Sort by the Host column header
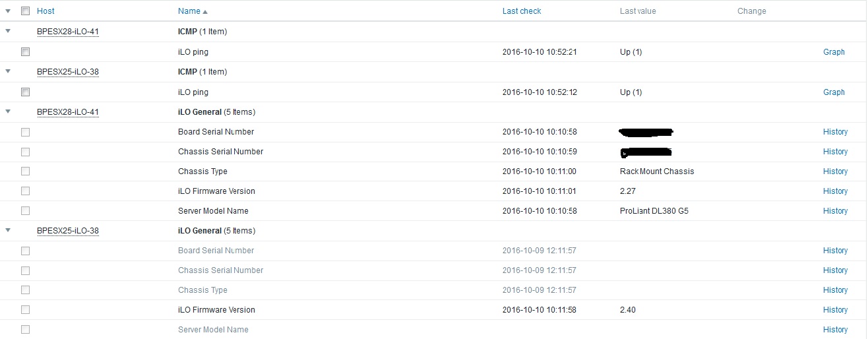Image resolution: width=868 pixels, height=339 pixels. (46, 11)
